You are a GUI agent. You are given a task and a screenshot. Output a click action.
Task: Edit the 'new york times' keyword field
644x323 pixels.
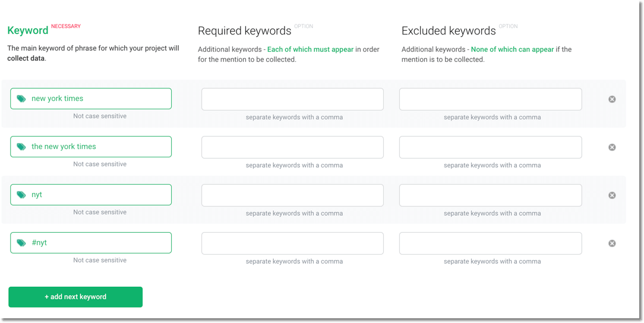pos(91,99)
